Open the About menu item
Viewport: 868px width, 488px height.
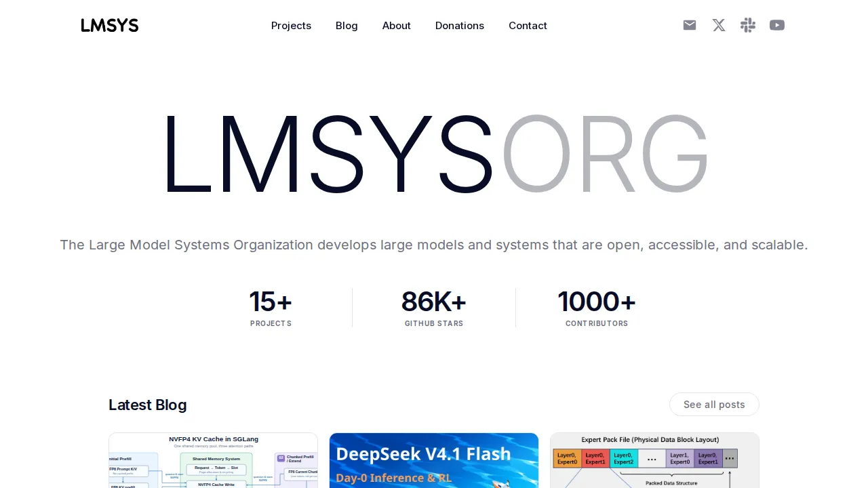tap(397, 26)
